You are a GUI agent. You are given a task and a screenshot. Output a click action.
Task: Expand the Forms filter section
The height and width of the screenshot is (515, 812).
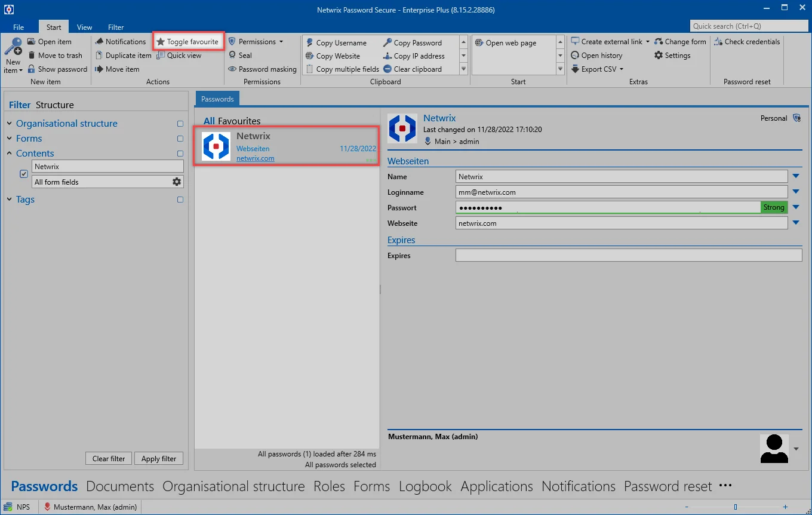pos(10,139)
